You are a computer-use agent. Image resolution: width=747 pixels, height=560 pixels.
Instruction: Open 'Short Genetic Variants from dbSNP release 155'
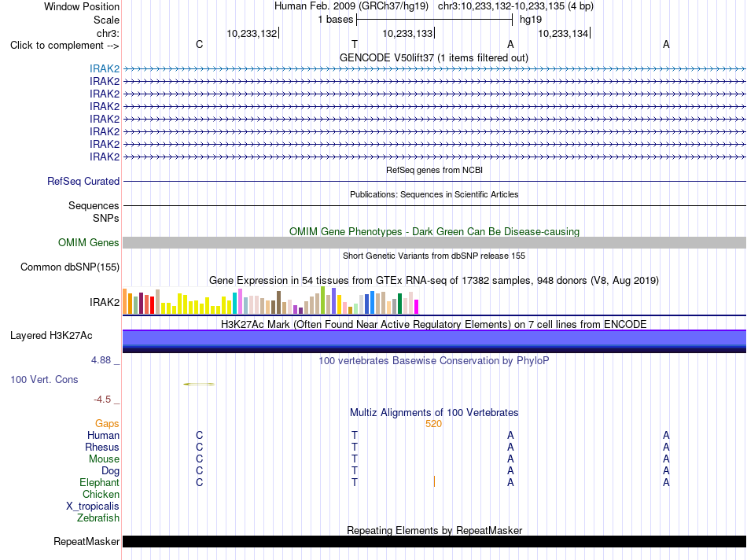click(434, 256)
